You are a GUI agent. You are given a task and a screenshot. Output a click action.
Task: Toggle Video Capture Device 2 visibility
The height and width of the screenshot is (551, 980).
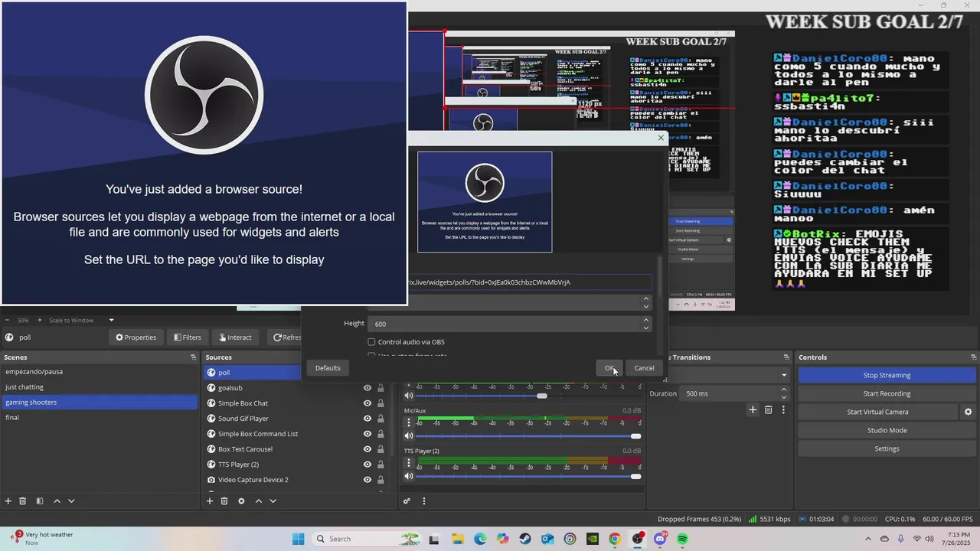tap(367, 480)
